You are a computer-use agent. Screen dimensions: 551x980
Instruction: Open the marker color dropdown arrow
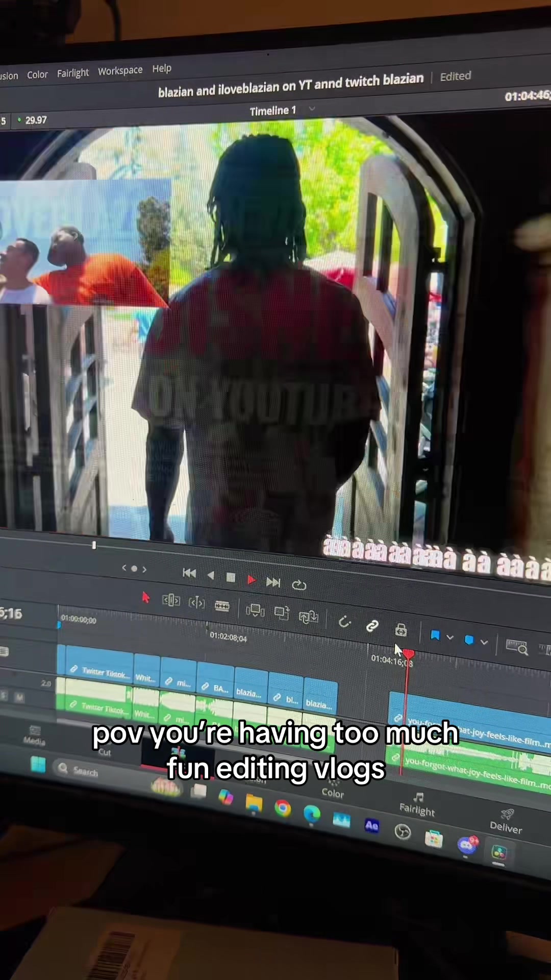pyautogui.click(x=484, y=642)
